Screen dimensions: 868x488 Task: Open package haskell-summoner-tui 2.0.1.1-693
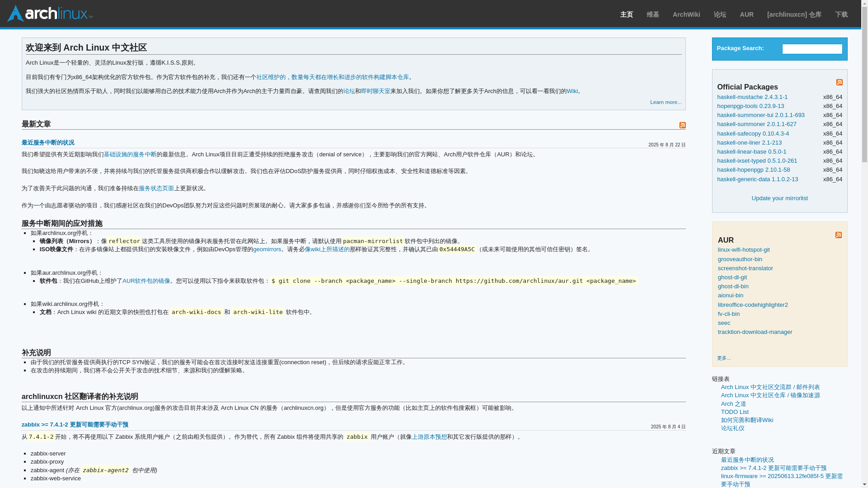coord(760,115)
